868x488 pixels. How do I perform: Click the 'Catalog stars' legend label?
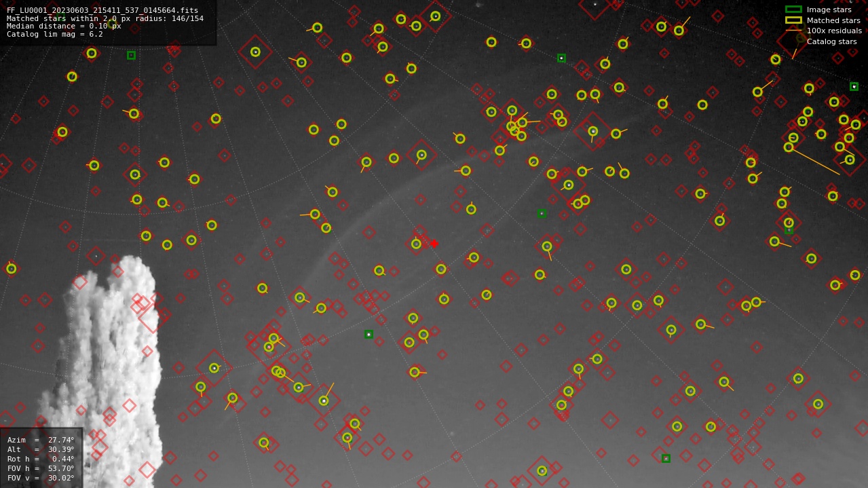(831, 41)
